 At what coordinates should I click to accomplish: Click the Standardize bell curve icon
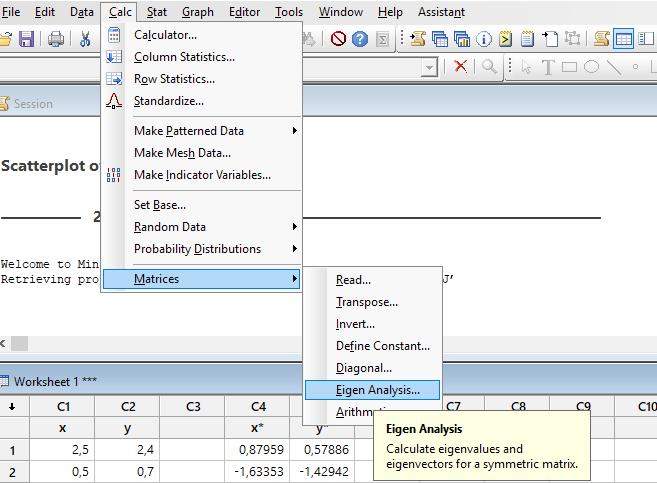click(114, 101)
